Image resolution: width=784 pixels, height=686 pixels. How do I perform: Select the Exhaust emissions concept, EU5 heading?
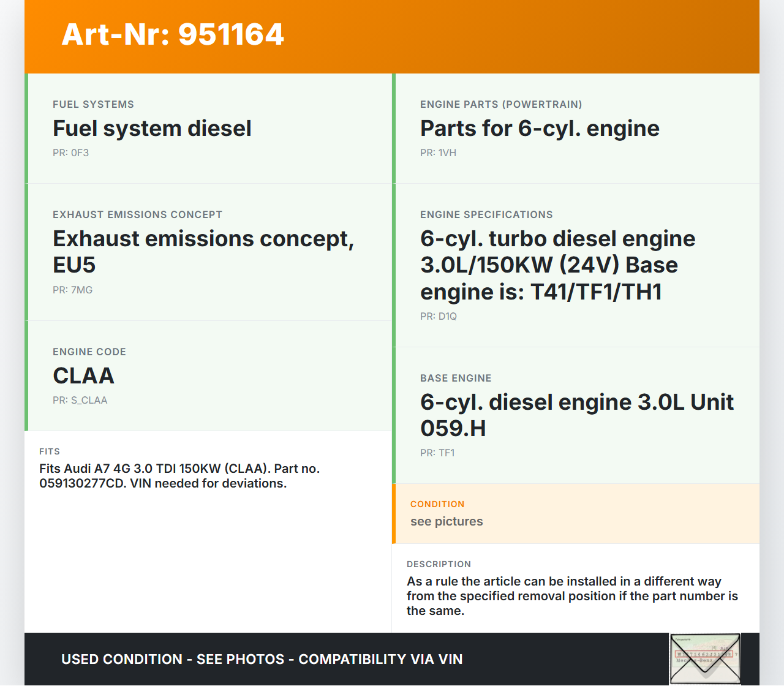click(x=203, y=251)
